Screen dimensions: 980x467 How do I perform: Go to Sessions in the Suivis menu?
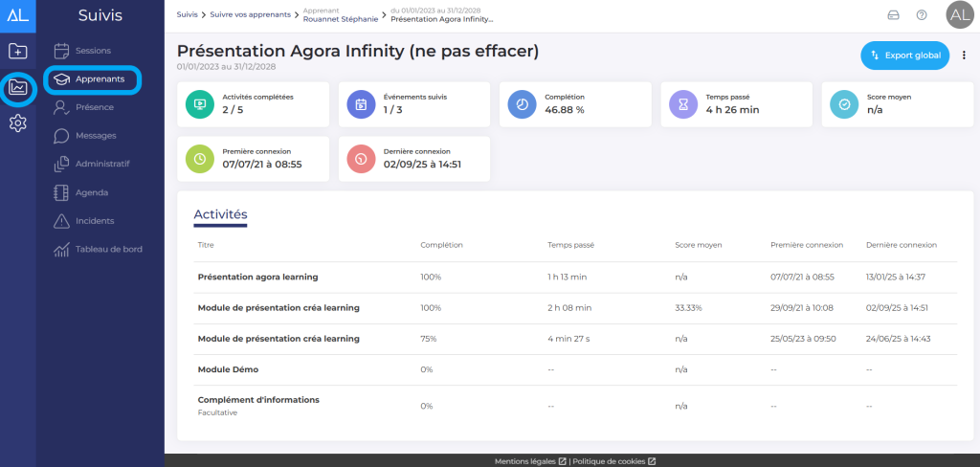point(93,51)
